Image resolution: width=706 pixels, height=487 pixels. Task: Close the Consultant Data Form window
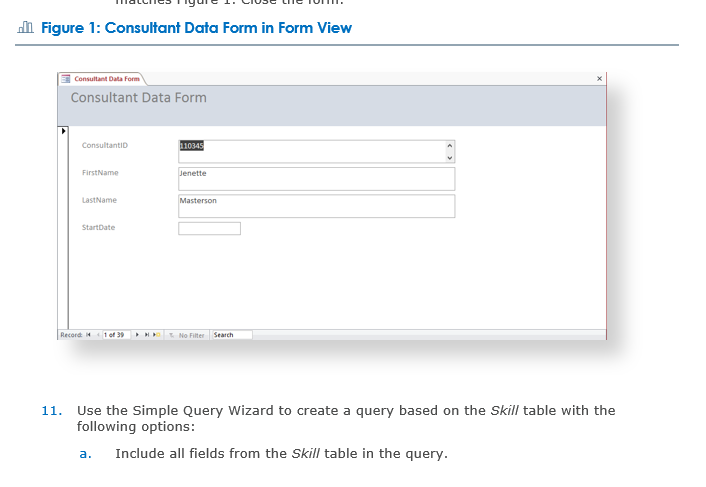(599, 78)
